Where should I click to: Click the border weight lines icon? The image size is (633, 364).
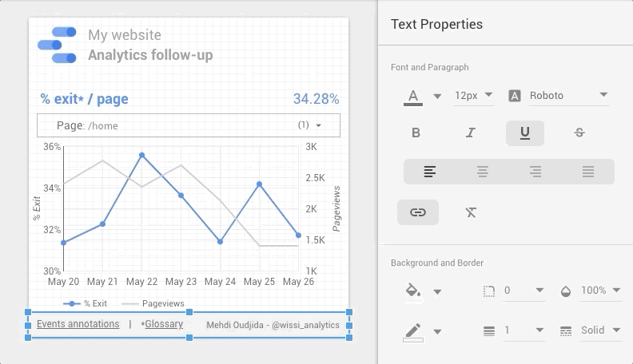pyautogui.click(x=489, y=331)
